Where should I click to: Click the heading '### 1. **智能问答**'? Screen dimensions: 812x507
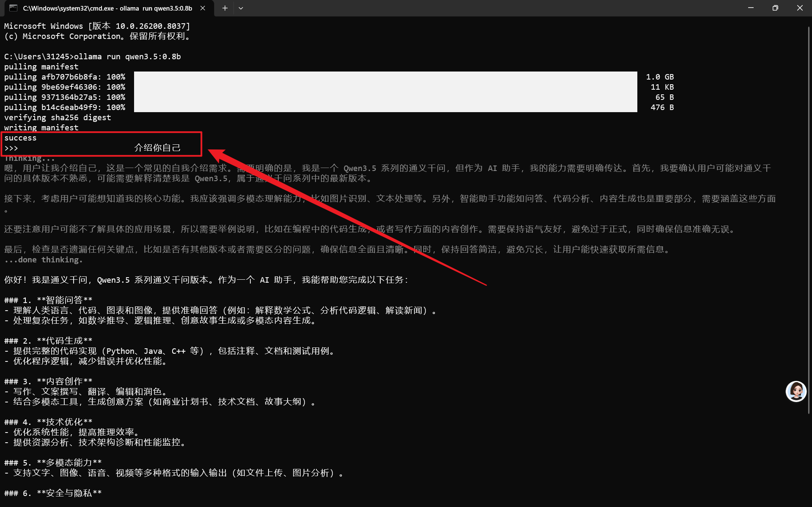pyautogui.click(x=48, y=300)
